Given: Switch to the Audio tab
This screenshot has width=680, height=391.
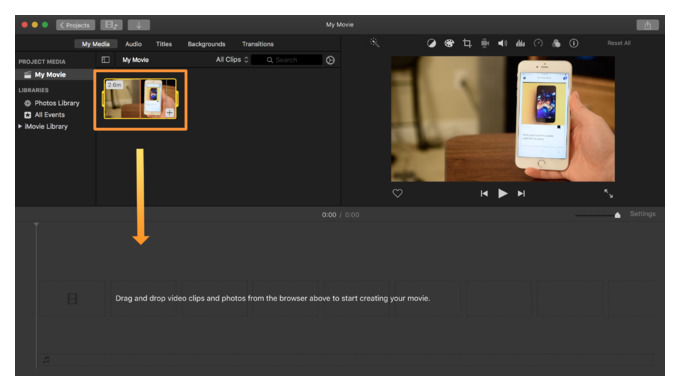Looking at the screenshot, I should pos(134,44).
